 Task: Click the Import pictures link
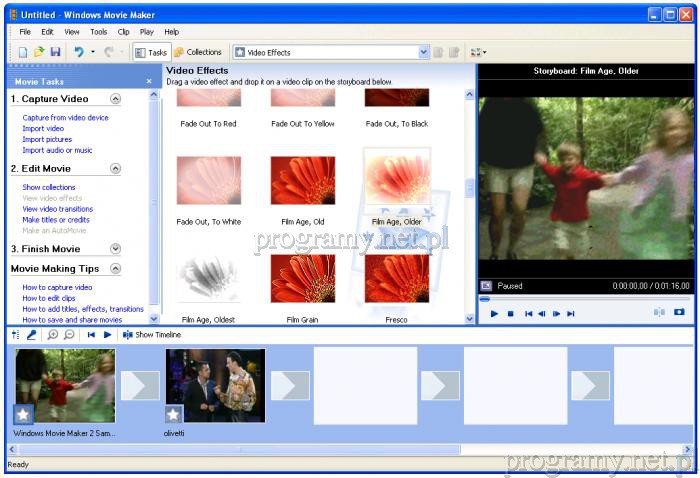click(x=47, y=139)
